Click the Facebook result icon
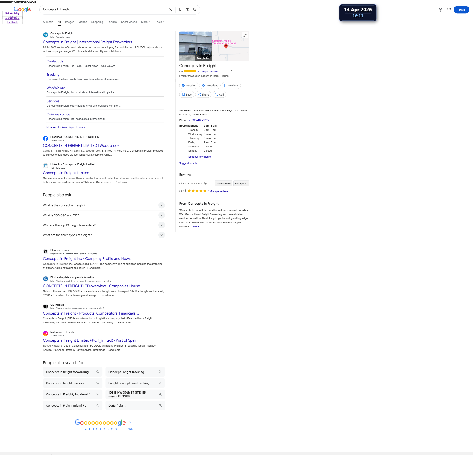Screen dimensions: 476x455 (46, 139)
